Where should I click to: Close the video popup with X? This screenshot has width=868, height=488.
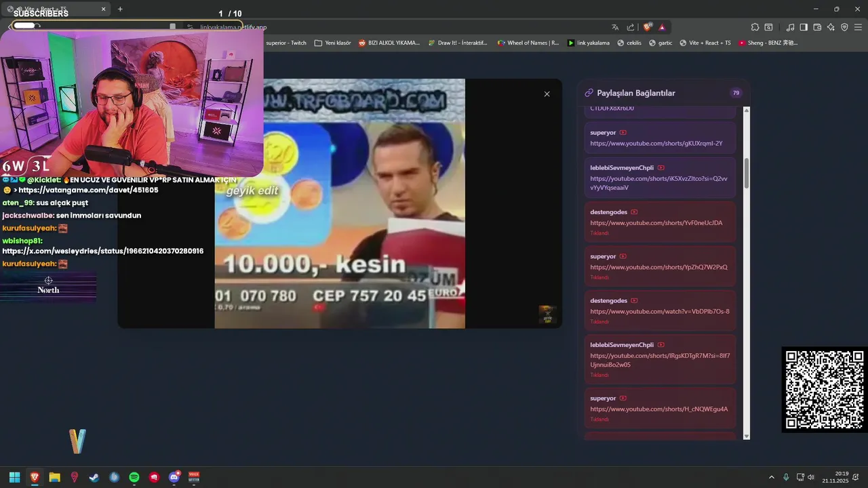click(547, 94)
